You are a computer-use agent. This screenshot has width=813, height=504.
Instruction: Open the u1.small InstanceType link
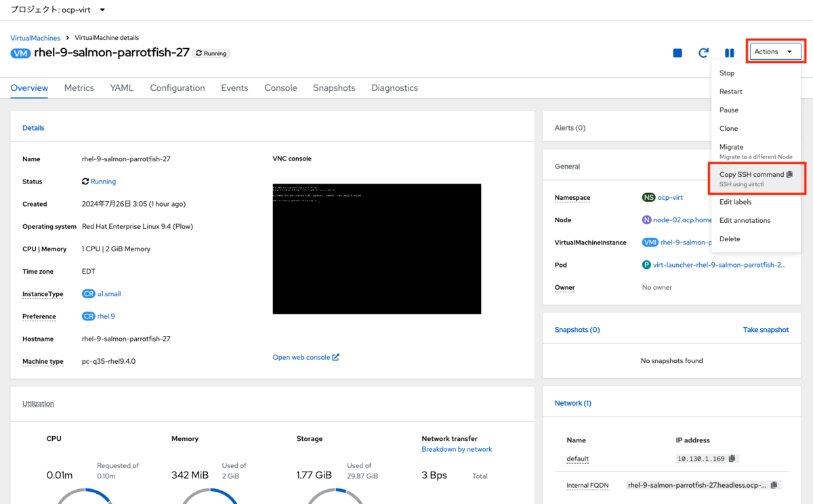109,294
